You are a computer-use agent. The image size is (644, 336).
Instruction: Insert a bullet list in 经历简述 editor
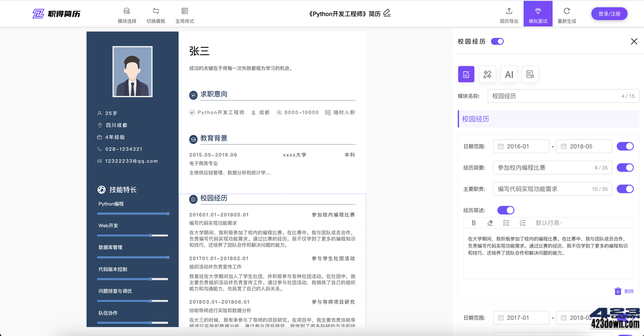click(506, 222)
